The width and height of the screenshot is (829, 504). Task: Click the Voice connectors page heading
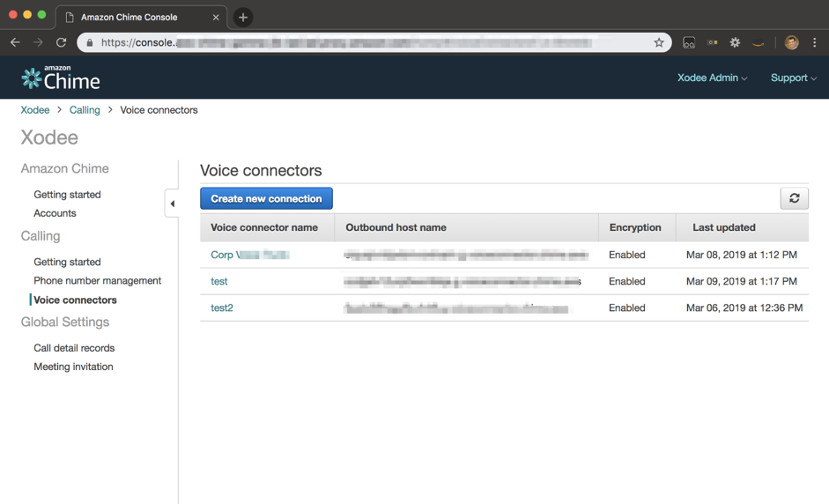pos(261,170)
